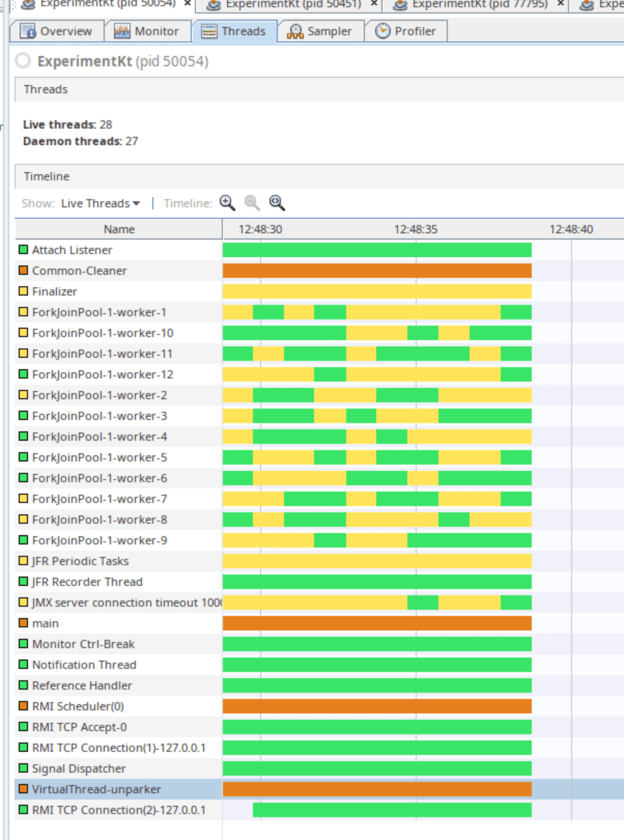Click the 12:48:35 timeline marker
Screen dimensions: 624x840
pyautogui.click(x=416, y=229)
